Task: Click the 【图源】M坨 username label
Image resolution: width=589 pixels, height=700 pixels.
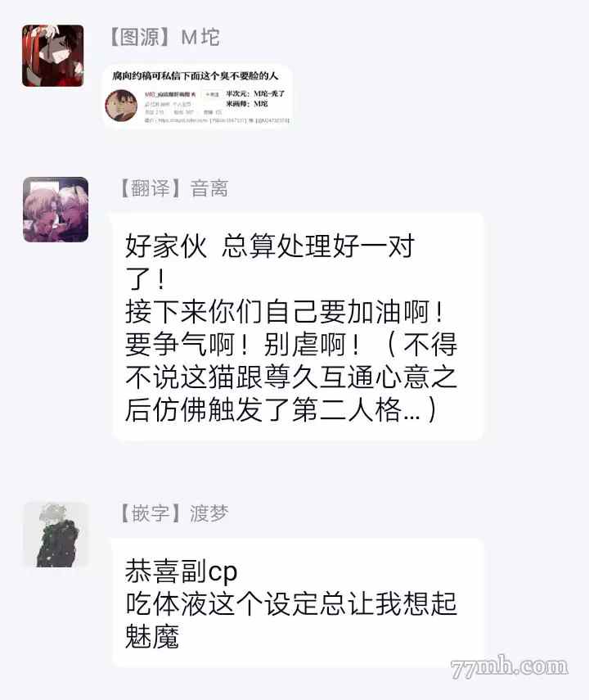Action: 164,37
